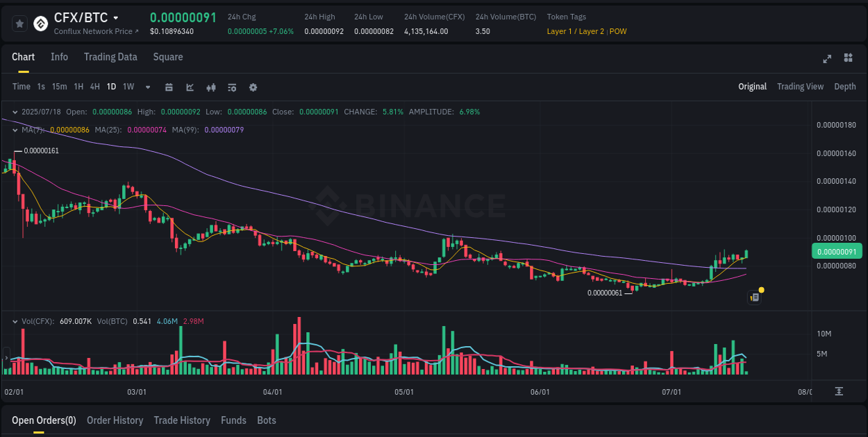The image size is (868, 437).
Task: Click the Layer 1 token tag
Action: 560,31
